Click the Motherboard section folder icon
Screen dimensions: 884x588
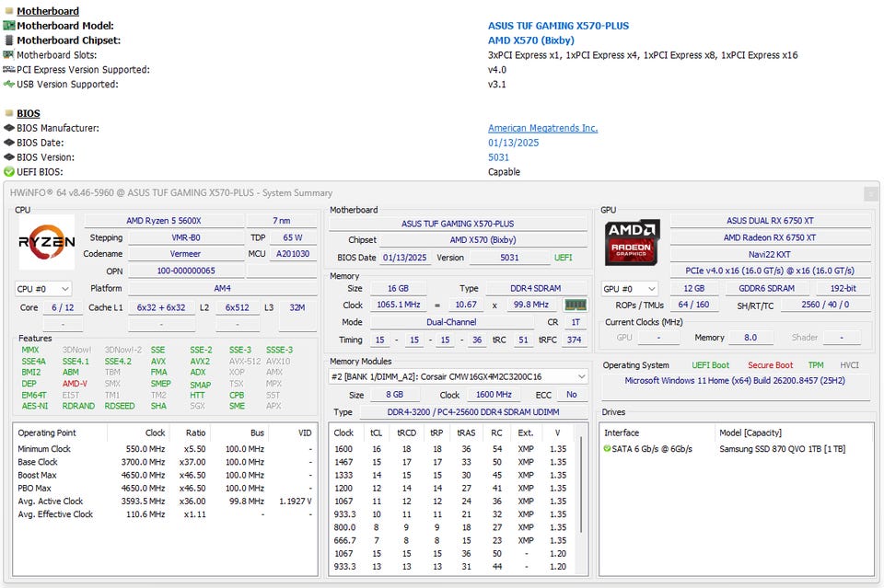tap(9, 11)
